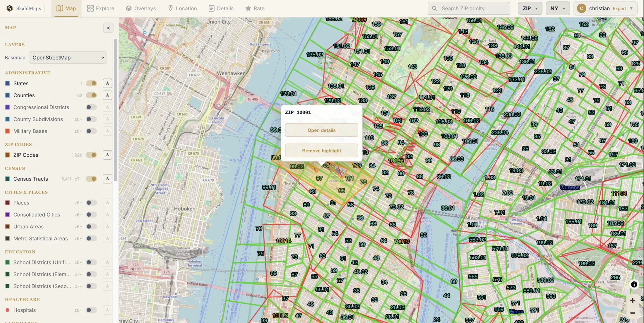Switch to the Explore tab

(101, 8)
